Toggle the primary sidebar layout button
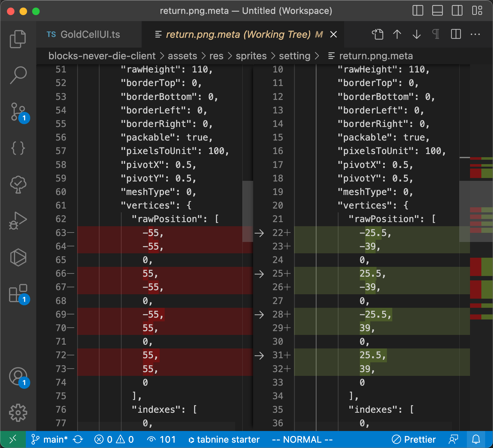493x448 pixels. 418,11
